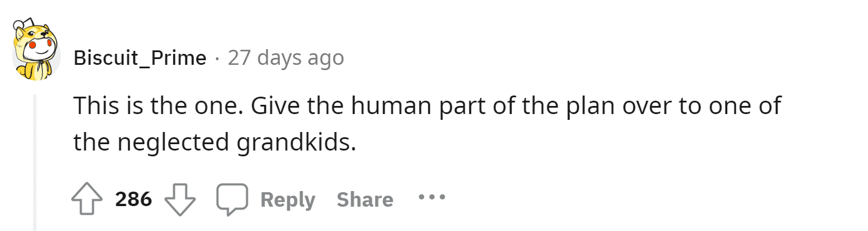Click the word 'days' in the timestamp
868x231 pixels.
tap(280, 58)
